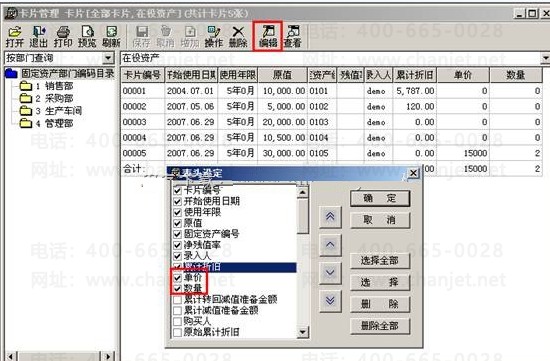
Task: Select card row 00004
Action: tap(331, 138)
